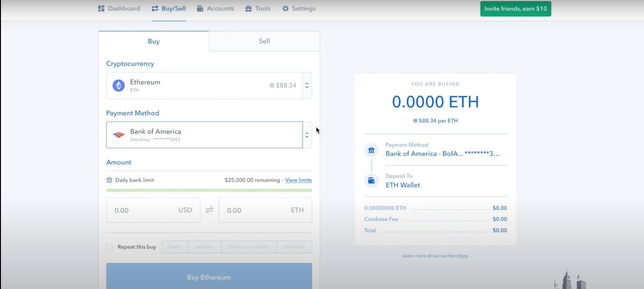Click the Bank of America logo icon
Image resolution: width=644 pixels, height=289 pixels.
coord(118,135)
